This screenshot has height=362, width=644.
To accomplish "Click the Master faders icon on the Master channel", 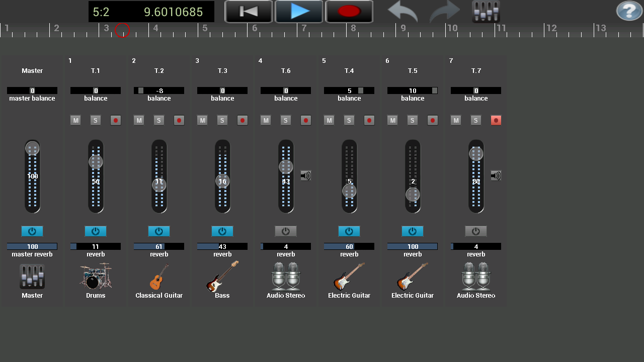I will click(32, 277).
